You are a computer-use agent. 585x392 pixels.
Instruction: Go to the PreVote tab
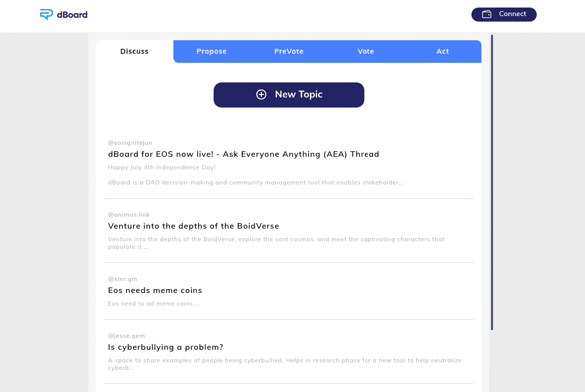[289, 51]
